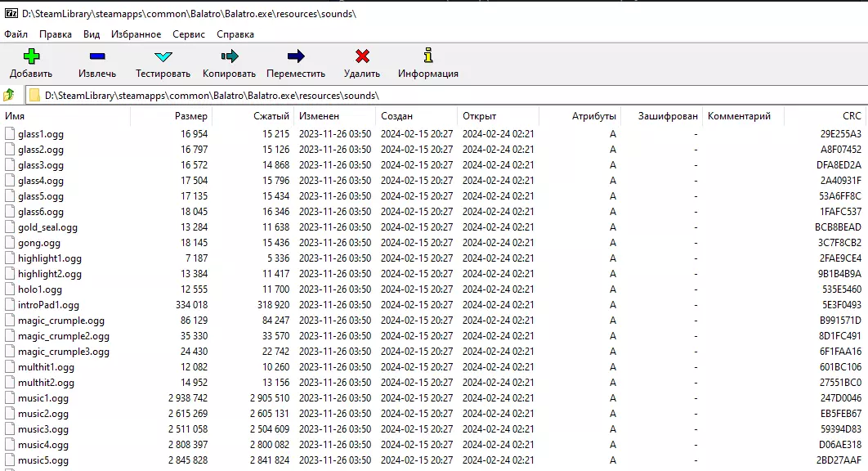Select the magic_crumple.ogg file name
The width and height of the screenshot is (868, 471).
(x=61, y=321)
